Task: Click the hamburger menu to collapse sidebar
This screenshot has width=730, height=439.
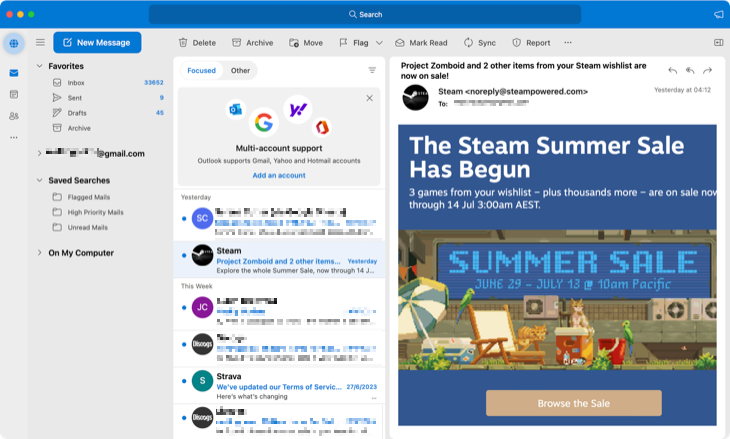Action: (40, 43)
